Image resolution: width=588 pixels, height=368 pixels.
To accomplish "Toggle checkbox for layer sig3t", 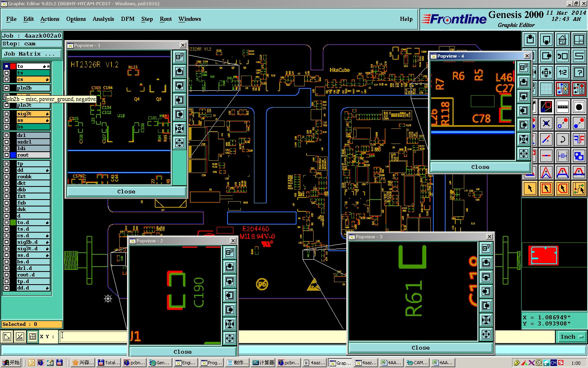I will pyautogui.click(x=7, y=114).
